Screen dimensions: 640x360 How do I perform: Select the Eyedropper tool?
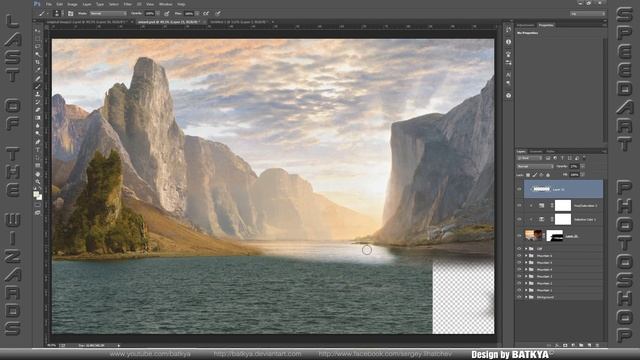(38, 70)
